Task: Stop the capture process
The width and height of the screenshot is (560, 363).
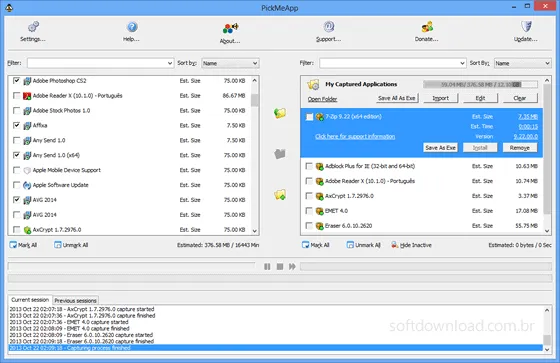Action: coord(280,267)
